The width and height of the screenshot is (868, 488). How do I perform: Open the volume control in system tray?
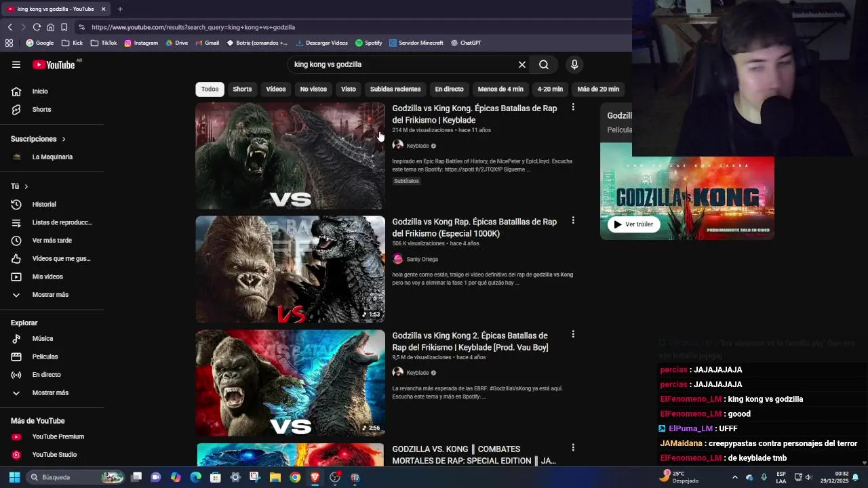(x=808, y=477)
